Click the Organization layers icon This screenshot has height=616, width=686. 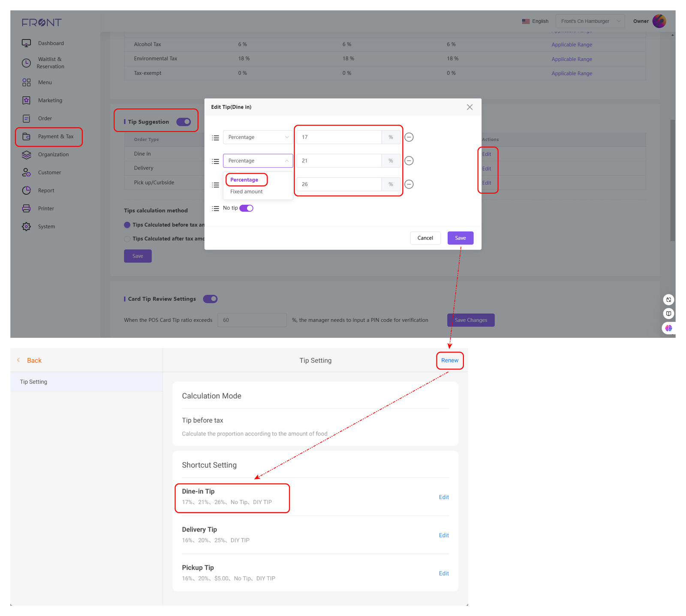click(26, 154)
